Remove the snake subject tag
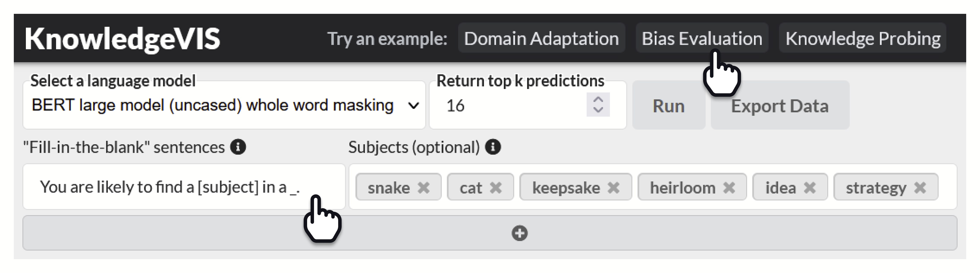Viewport: 980px width, 273px height. coord(423,188)
